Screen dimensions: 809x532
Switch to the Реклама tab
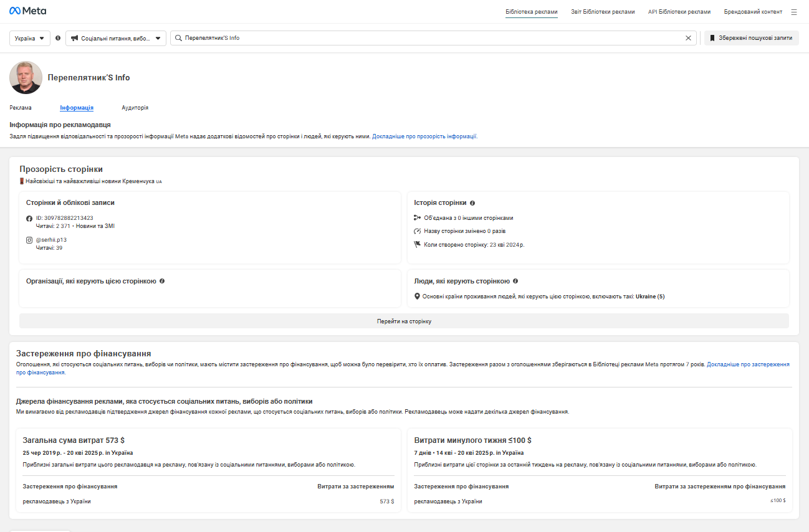21,108
